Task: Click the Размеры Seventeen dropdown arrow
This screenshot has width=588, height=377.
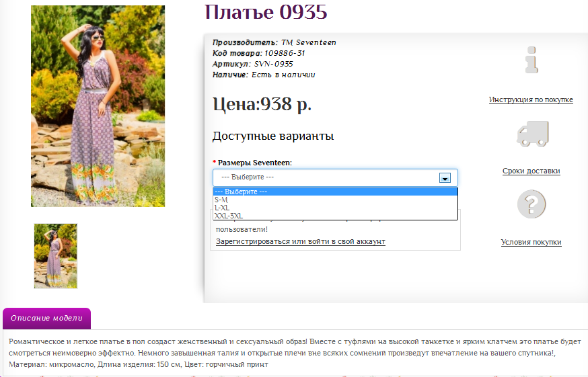Action: (x=445, y=178)
